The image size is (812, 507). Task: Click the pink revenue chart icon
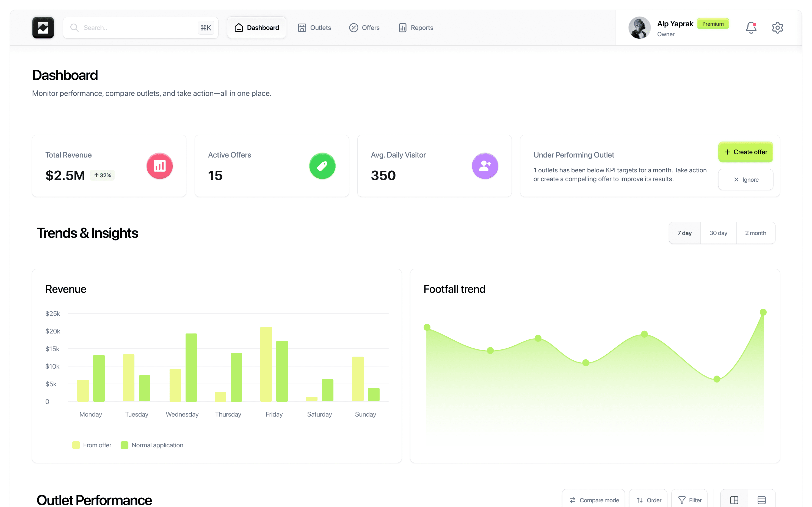click(160, 166)
